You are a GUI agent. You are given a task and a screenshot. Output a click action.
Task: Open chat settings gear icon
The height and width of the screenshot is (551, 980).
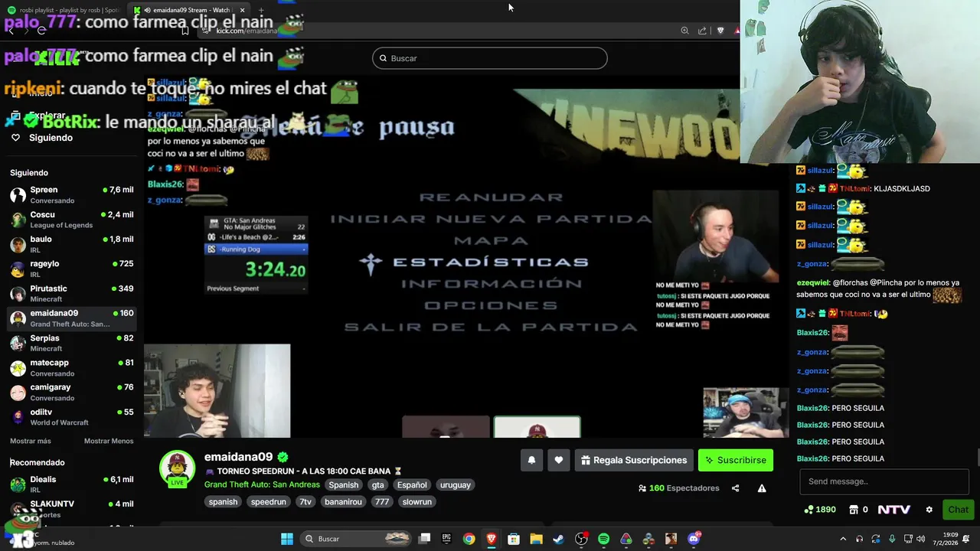tap(929, 510)
